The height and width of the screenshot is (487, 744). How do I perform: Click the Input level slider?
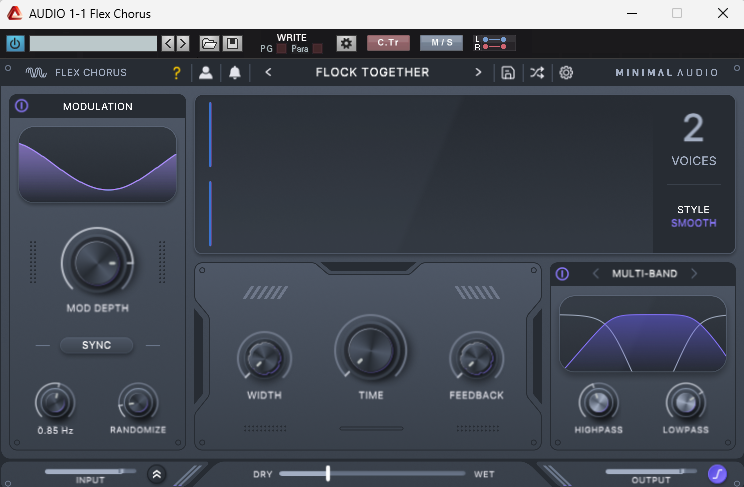90,471
